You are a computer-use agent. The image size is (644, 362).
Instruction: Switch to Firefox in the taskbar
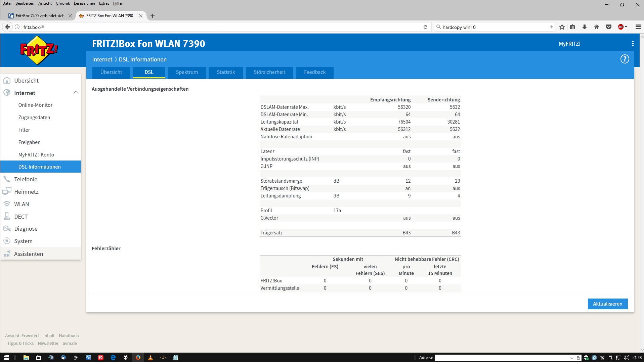pyautogui.click(x=138, y=358)
